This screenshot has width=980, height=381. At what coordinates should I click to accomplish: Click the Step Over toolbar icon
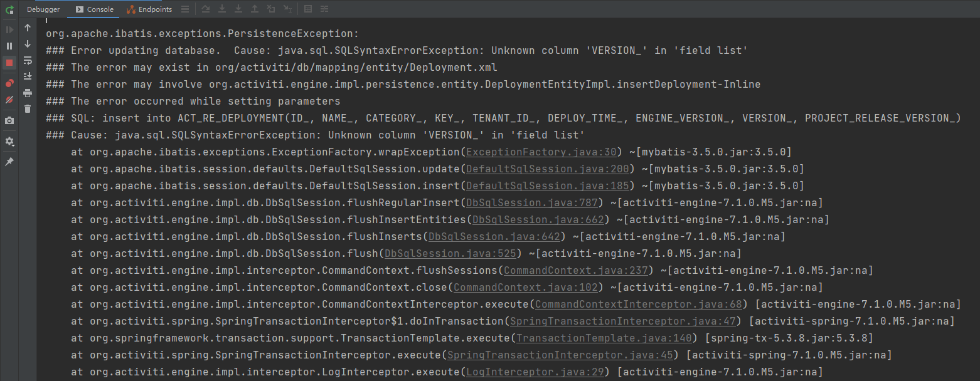click(x=206, y=9)
